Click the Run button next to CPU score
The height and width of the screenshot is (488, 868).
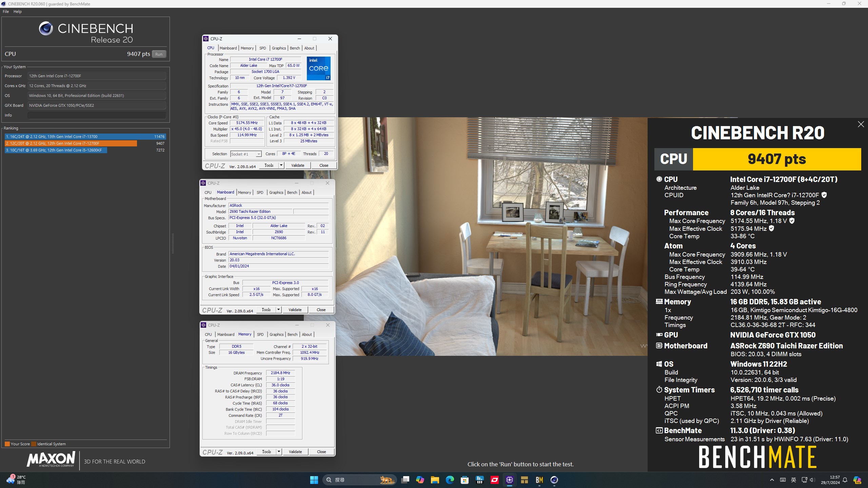click(159, 54)
